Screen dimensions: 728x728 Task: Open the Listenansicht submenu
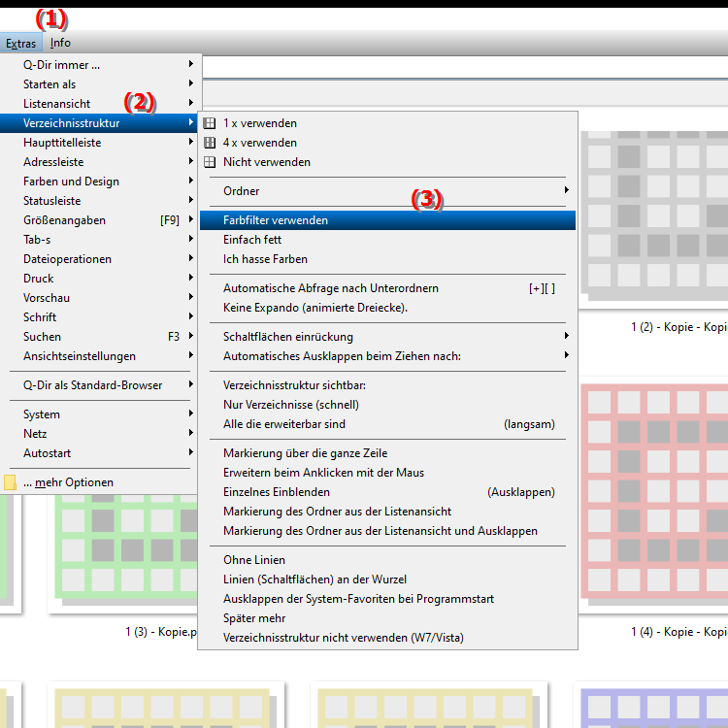(98, 104)
